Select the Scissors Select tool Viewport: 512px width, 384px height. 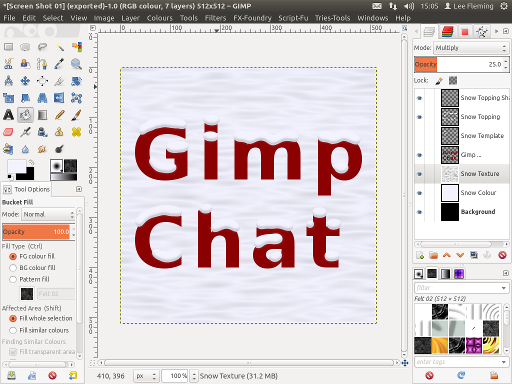tap(9, 64)
